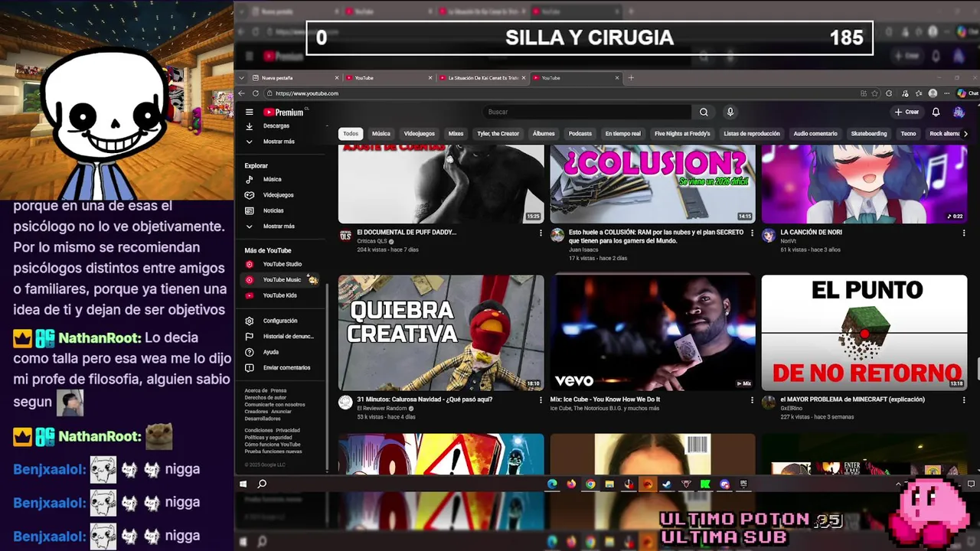Select the Listas de reproducción chip

(752, 133)
